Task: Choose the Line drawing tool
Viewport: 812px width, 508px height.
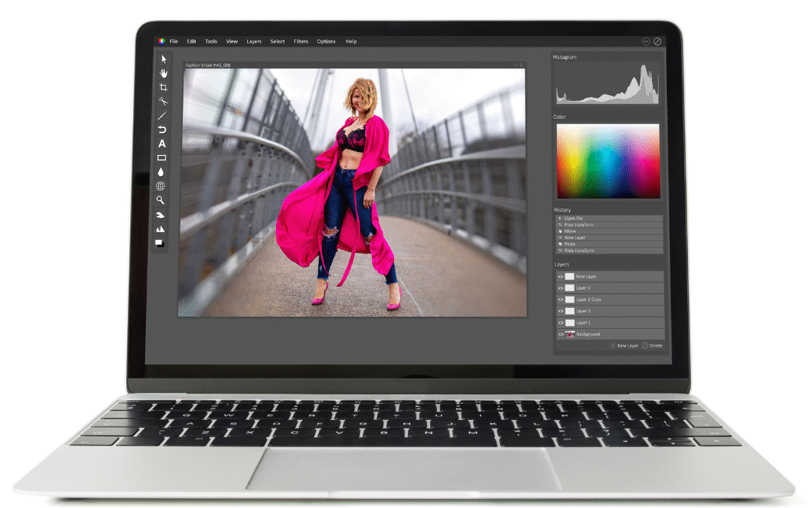Action: [x=162, y=114]
